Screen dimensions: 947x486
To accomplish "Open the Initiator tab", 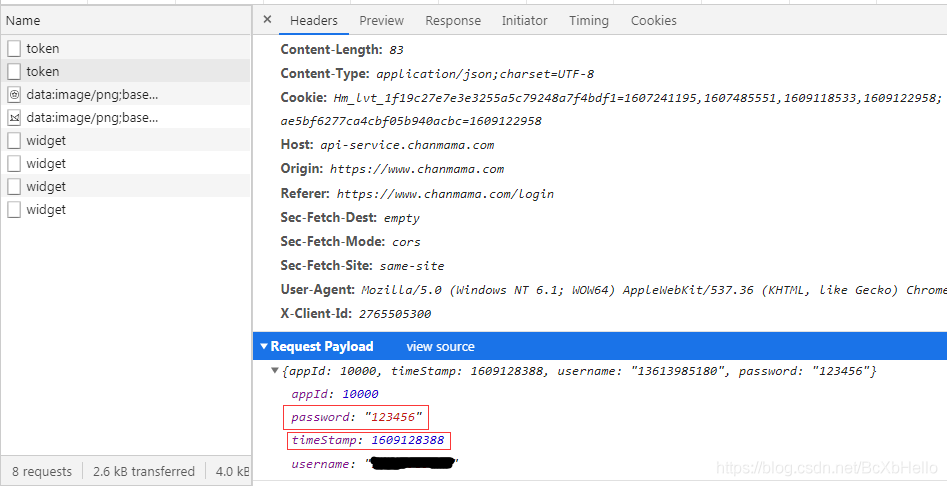I will (x=524, y=21).
